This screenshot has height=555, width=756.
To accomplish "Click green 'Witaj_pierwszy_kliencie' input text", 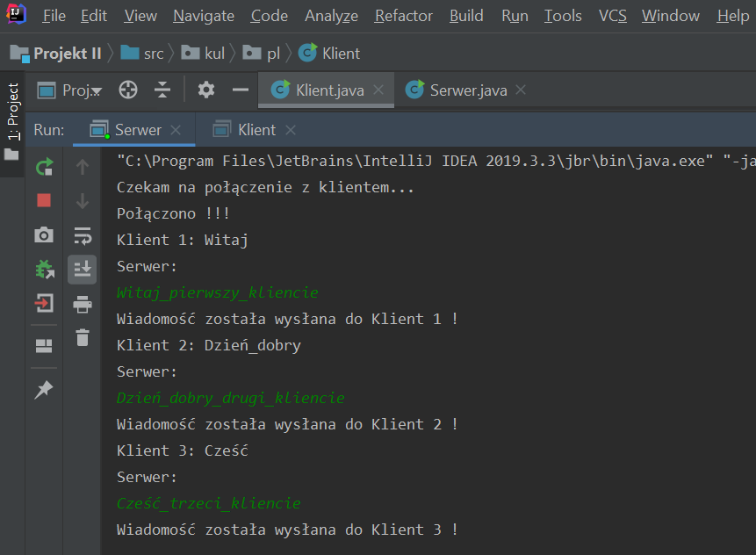I will pos(218,292).
